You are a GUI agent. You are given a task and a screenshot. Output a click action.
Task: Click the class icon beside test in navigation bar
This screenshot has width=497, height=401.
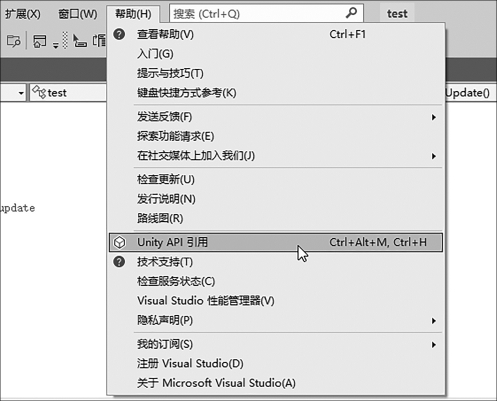click(39, 92)
